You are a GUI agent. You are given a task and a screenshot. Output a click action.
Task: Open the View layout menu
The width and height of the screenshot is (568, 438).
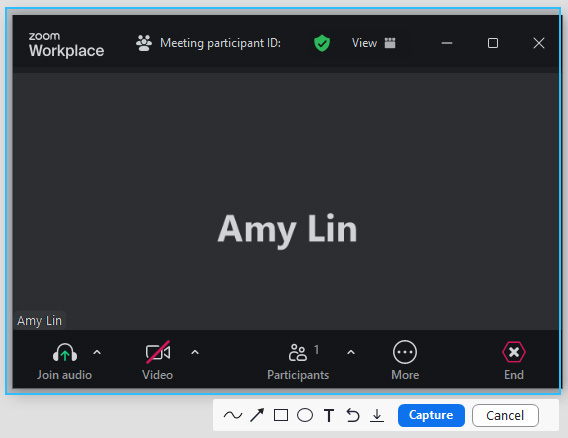[373, 43]
